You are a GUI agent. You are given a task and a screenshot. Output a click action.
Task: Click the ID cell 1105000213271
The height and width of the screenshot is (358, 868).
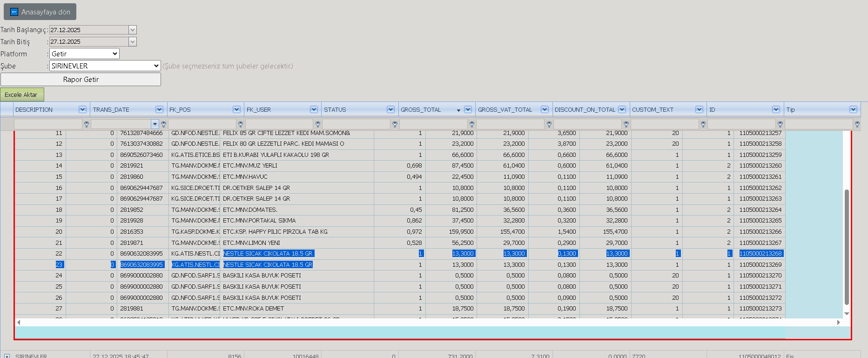coord(760,287)
